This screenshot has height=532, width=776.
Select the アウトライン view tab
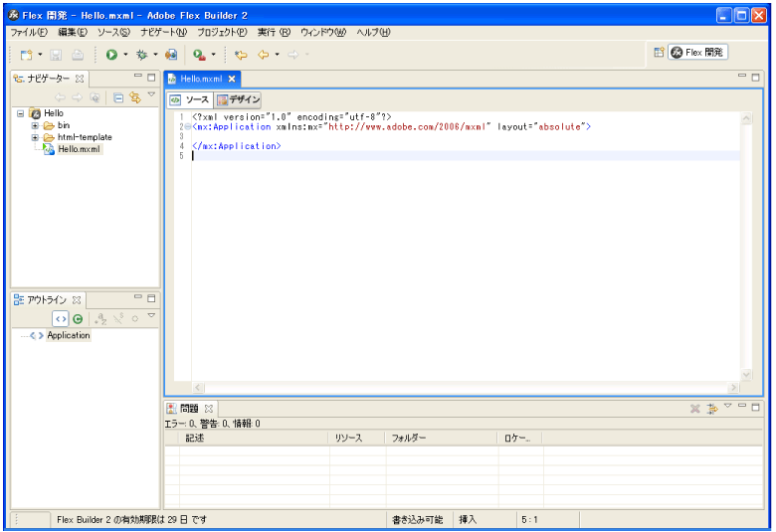(x=47, y=300)
